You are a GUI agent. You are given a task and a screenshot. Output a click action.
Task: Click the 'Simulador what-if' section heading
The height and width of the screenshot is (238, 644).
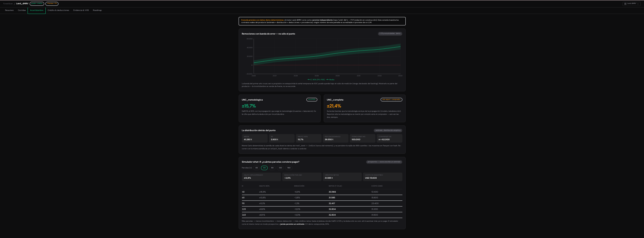pyautogui.click(x=270, y=162)
